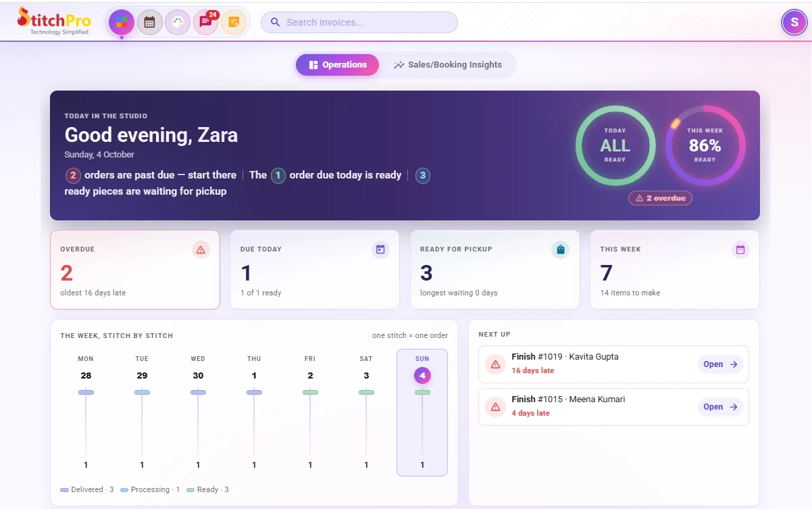
Task: Open the dashboard grid icon in top nav
Action: coord(122,22)
